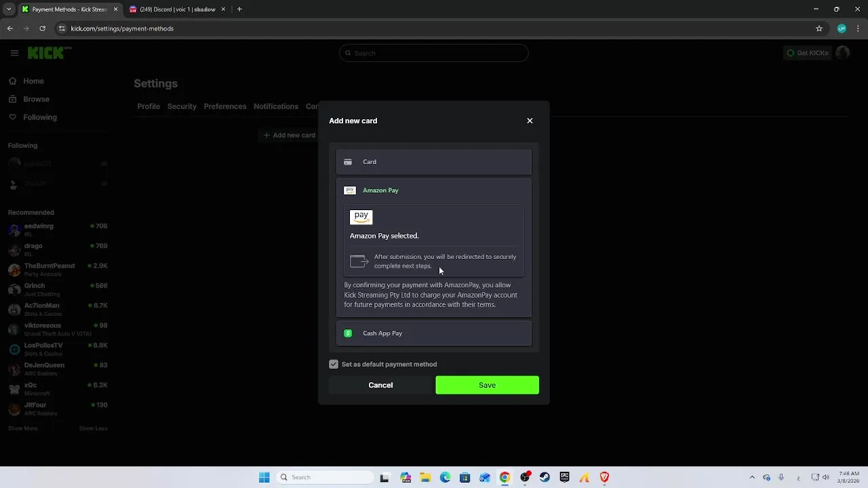The height and width of the screenshot is (488, 868).
Task: Open viktoreeous recommended channel
Action: (x=58, y=329)
